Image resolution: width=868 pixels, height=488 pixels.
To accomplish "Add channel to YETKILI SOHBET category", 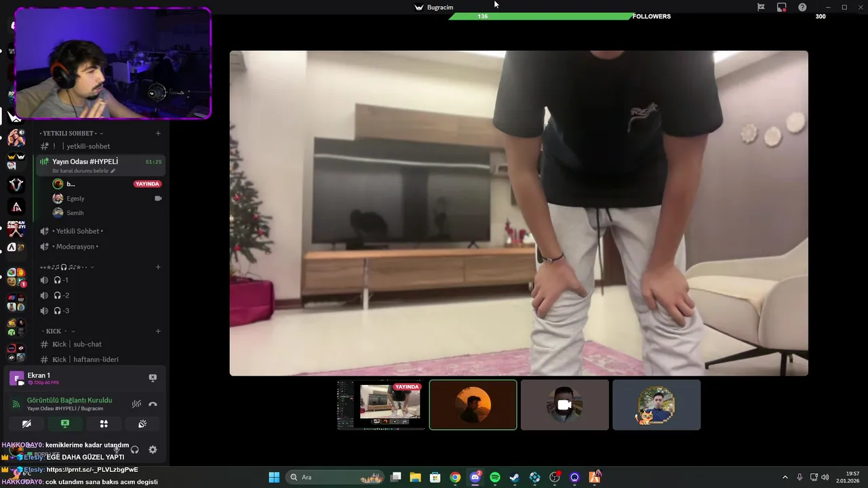I will coord(158,134).
